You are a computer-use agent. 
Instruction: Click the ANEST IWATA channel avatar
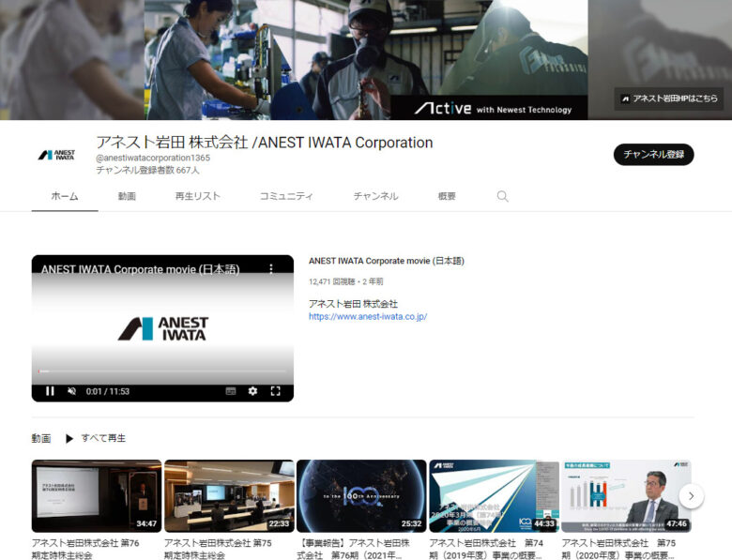[x=57, y=155]
